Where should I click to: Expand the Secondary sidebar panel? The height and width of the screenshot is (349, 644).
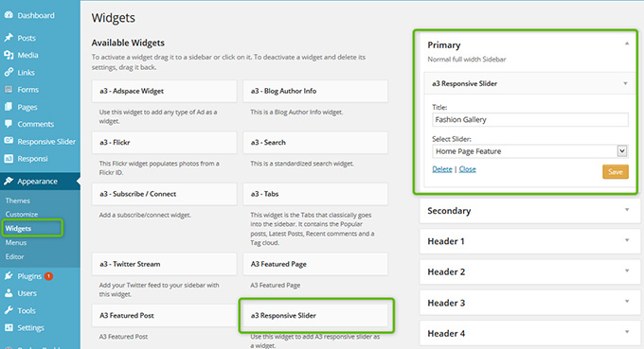[x=529, y=210]
